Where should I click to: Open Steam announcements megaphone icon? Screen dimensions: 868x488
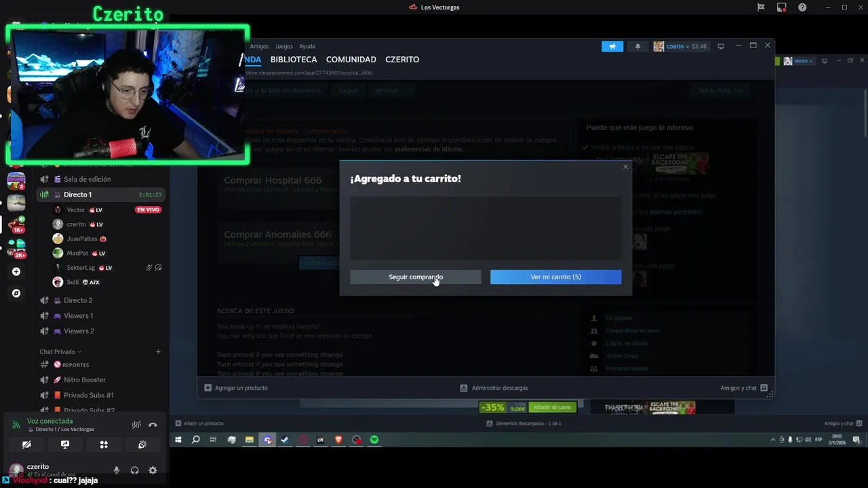pos(612,46)
